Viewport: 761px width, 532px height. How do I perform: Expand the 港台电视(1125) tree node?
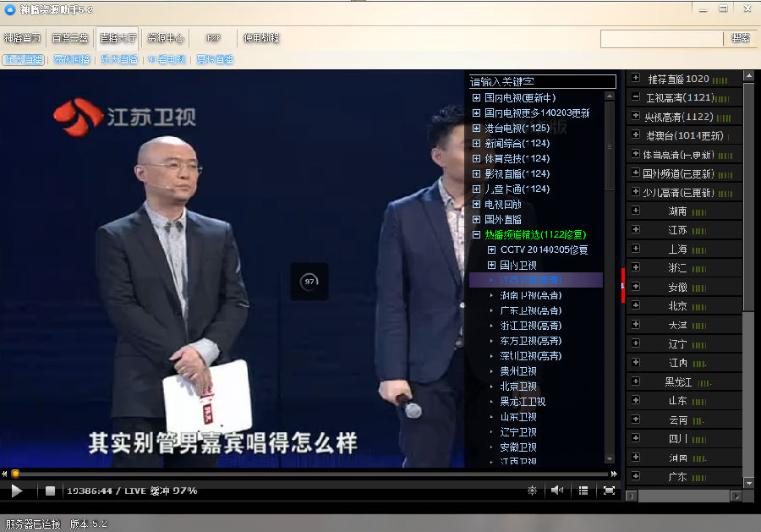(x=477, y=129)
